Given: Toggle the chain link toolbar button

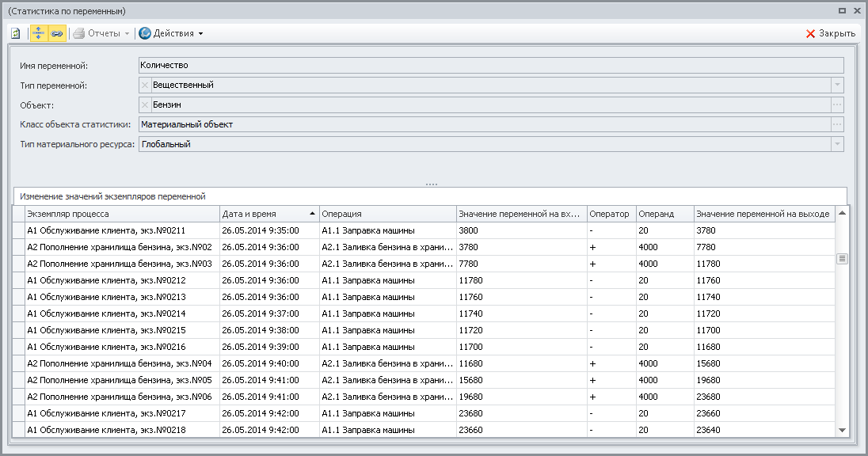Looking at the screenshot, I should coord(56,33).
